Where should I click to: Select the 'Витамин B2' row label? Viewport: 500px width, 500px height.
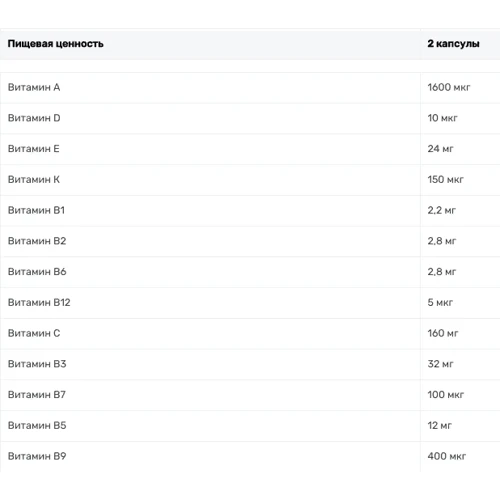pos(37,241)
